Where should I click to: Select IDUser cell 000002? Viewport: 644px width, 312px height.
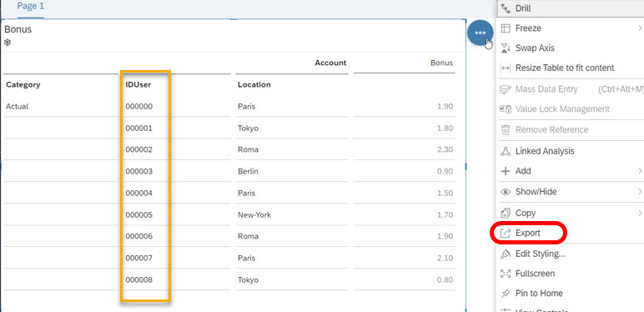pos(139,149)
